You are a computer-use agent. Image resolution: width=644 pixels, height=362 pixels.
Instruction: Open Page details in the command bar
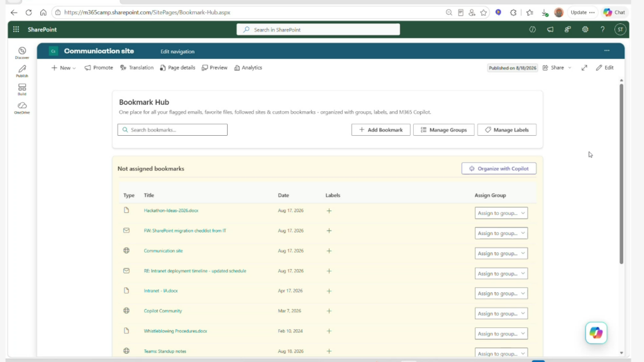point(177,68)
